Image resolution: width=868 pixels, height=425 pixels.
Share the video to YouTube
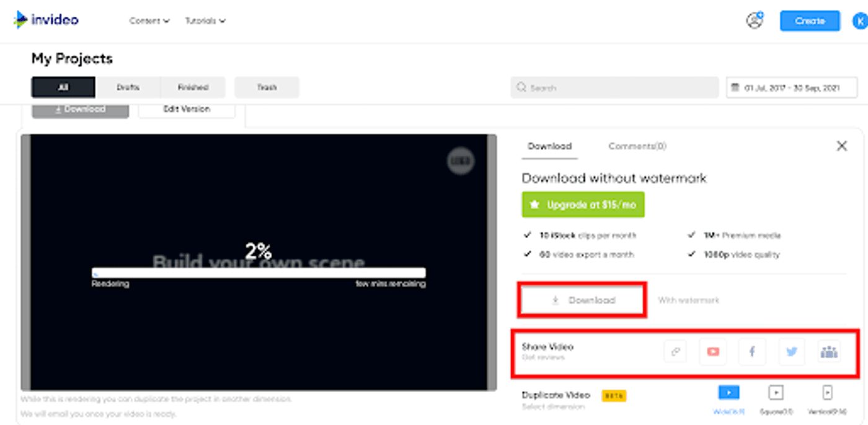713,352
